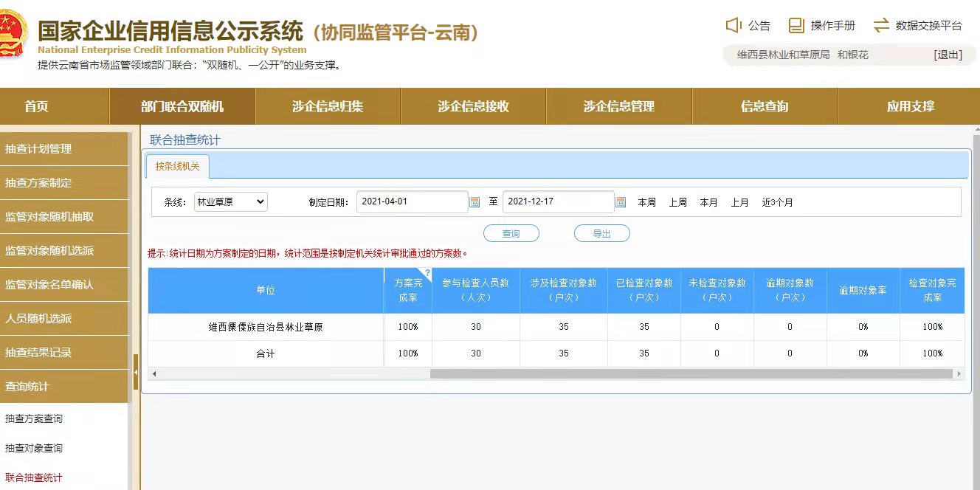Screen dimensions: 980x490
Task: Click the 联合抽查统计 page title
Action: [x=185, y=140]
